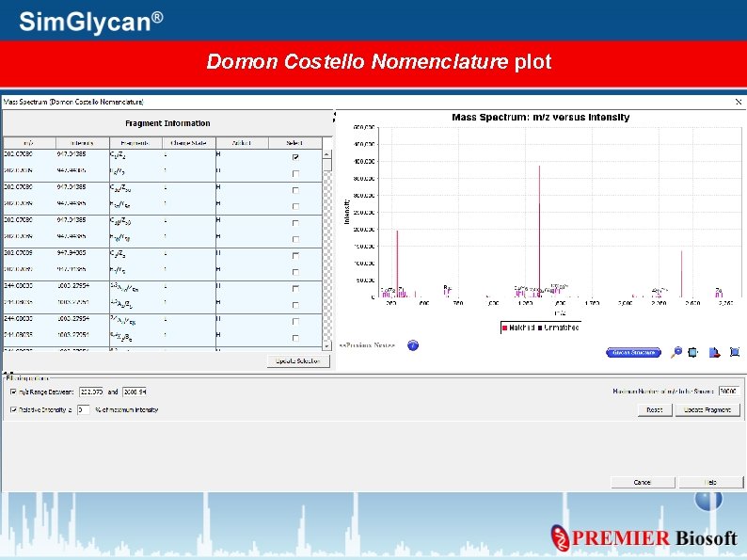Viewport: 747px width, 560px height.
Task: Click the Reset filter button
Action: [x=655, y=409]
